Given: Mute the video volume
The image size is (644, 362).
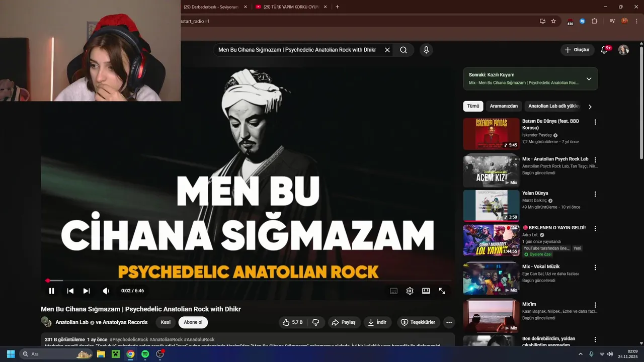Looking at the screenshot, I should click(106, 291).
